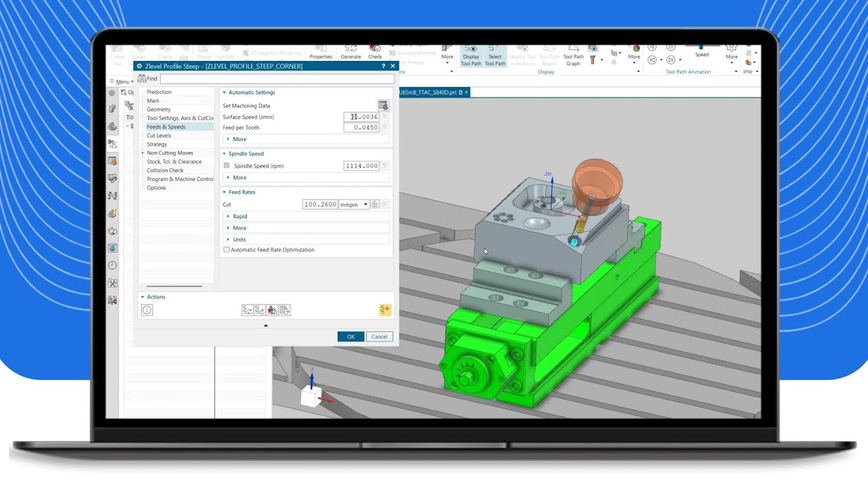Select Geometry in dialog navigation

(x=159, y=110)
